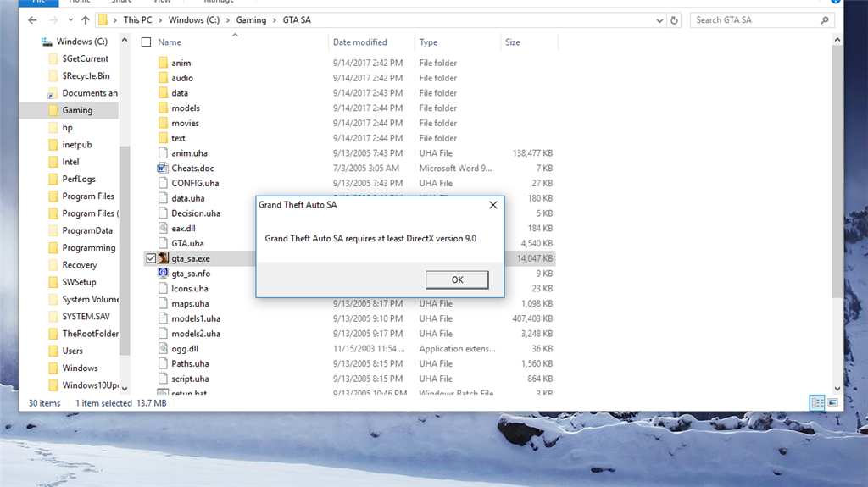
Task: Select the ogg.dll file icon
Action: [x=163, y=348]
